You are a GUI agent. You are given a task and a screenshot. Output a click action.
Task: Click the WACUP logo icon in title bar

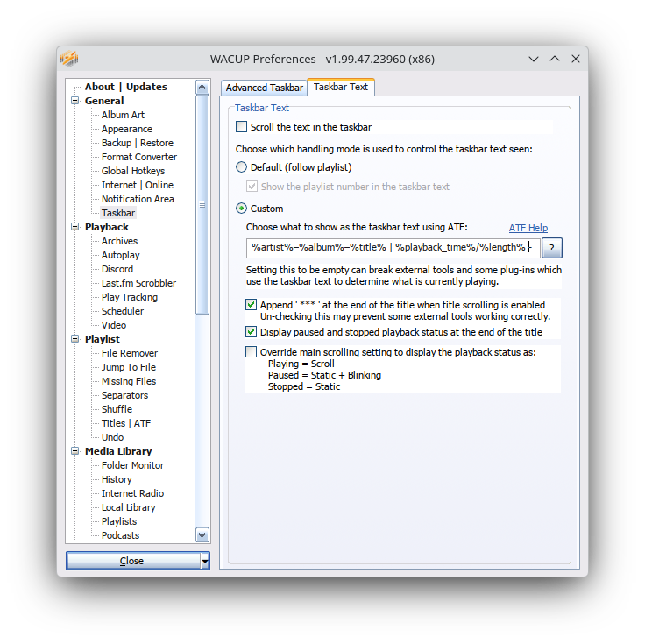69,59
